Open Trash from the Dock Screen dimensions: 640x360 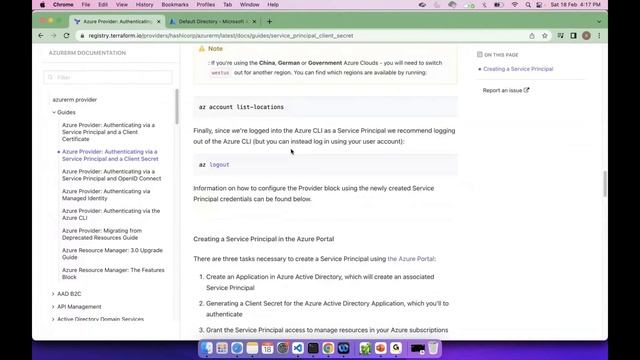[433, 348]
